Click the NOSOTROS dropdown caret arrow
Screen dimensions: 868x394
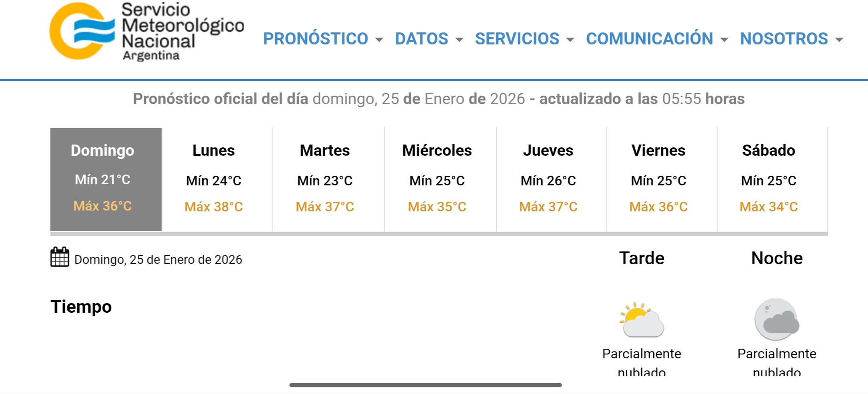click(839, 40)
